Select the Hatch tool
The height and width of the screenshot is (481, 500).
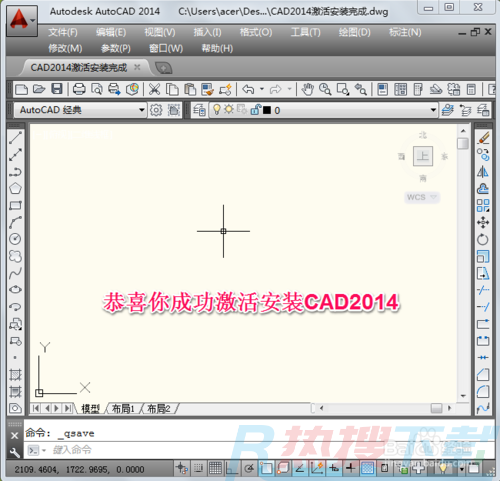pos(15,375)
